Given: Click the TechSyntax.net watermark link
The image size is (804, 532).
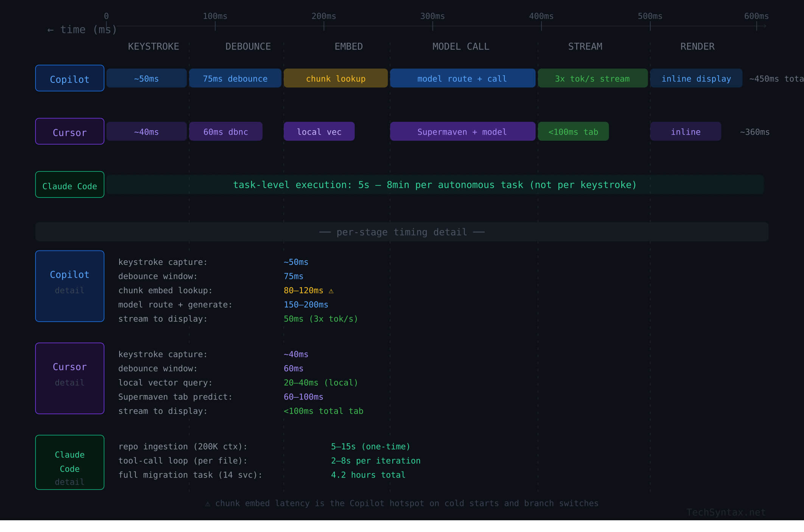Looking at the screenshot, I should [x=726, y=512].
